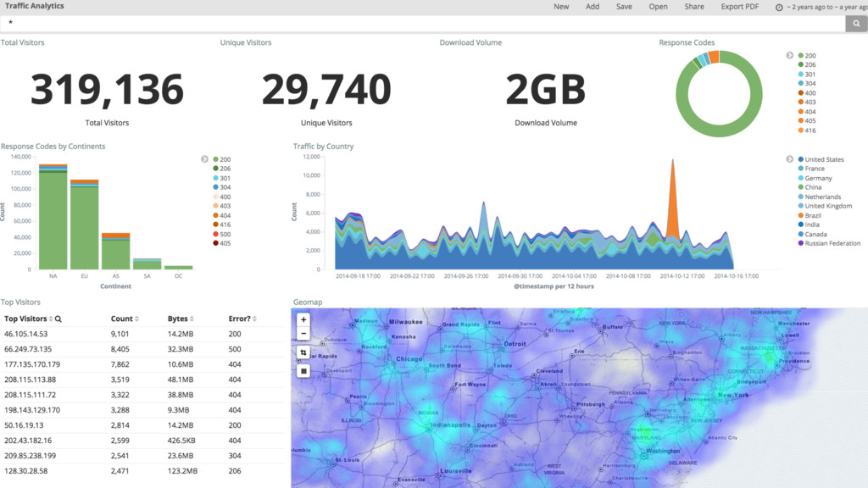Click 206 swatch in Response Codes legend
Viewport: 868px width, 488px height.
[x=800, y=64]
